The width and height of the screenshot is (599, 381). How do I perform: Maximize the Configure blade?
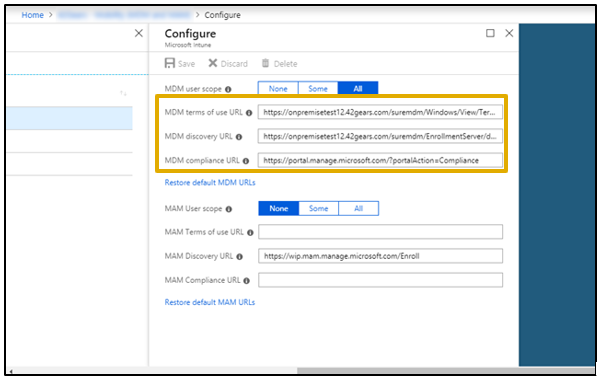click(x=490, y=33)
